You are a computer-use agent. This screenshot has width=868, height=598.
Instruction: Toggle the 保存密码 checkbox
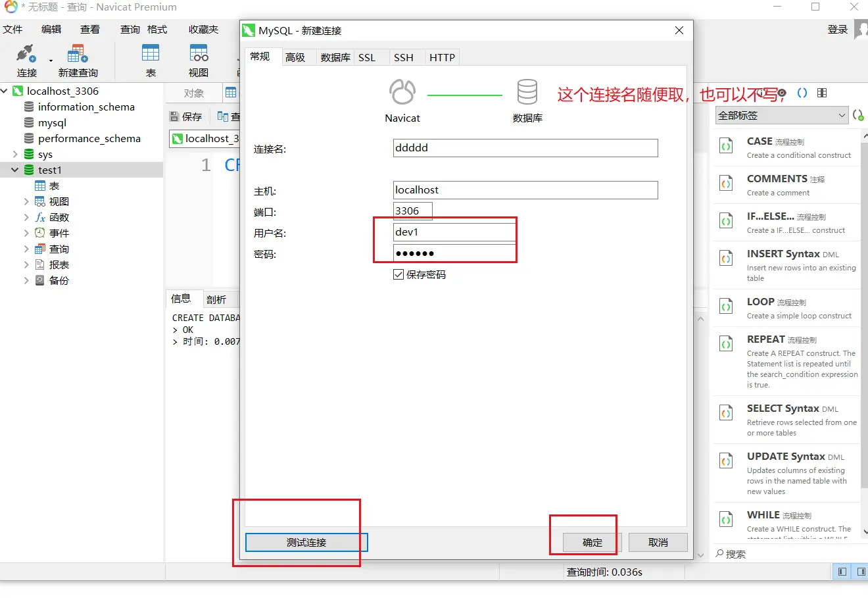click(398, 274)
